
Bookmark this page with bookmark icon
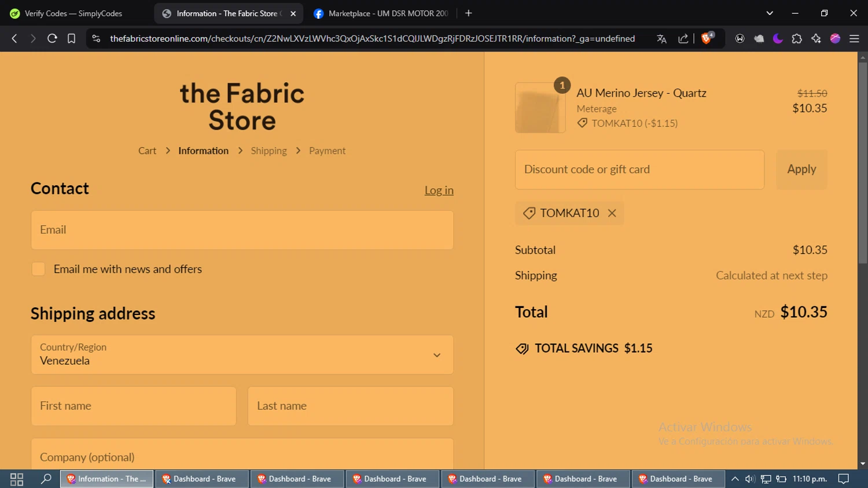[x=71, y=39]
